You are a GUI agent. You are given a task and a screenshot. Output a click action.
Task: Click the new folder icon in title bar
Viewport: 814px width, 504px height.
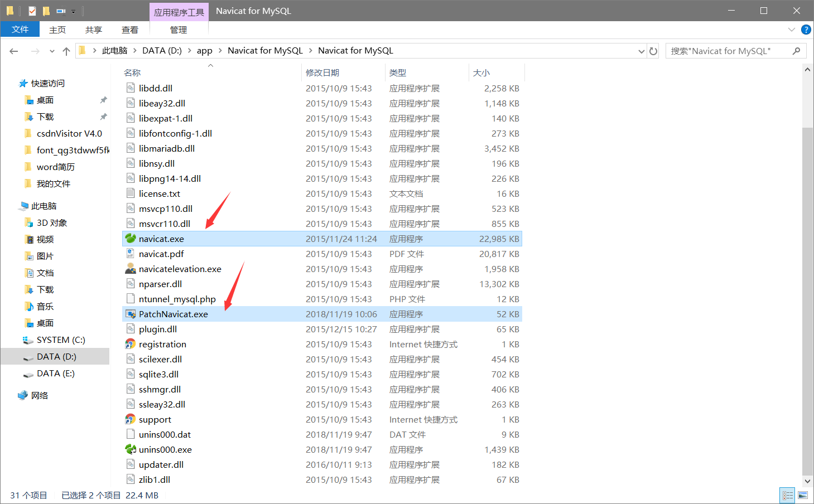46,11
